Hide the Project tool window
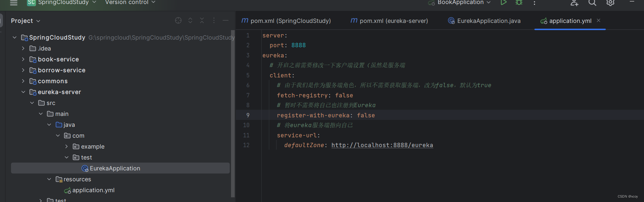The image size is (644, 202). 226,21
